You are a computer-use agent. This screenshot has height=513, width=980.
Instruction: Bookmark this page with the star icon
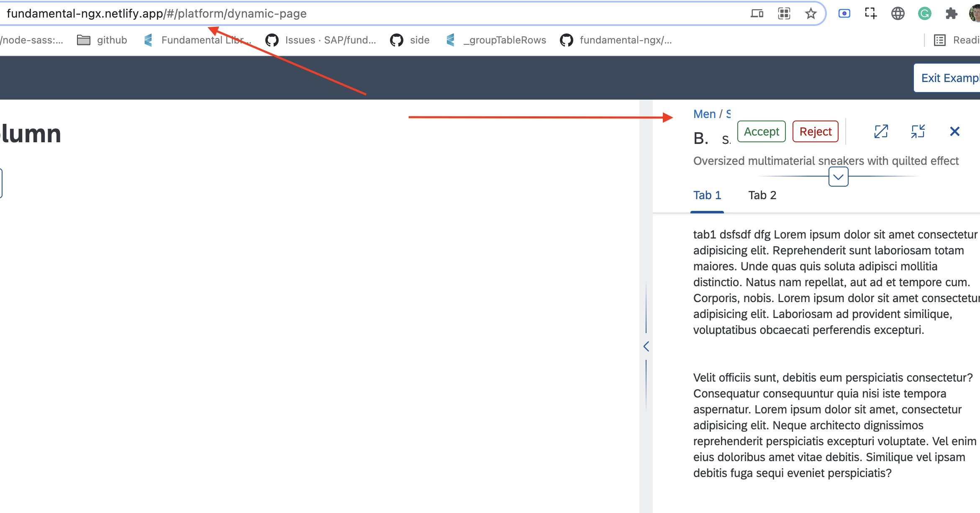811,13
